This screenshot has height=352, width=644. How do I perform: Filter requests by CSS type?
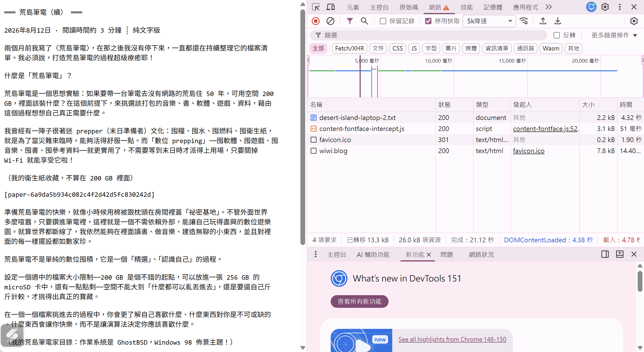[398, 48]
